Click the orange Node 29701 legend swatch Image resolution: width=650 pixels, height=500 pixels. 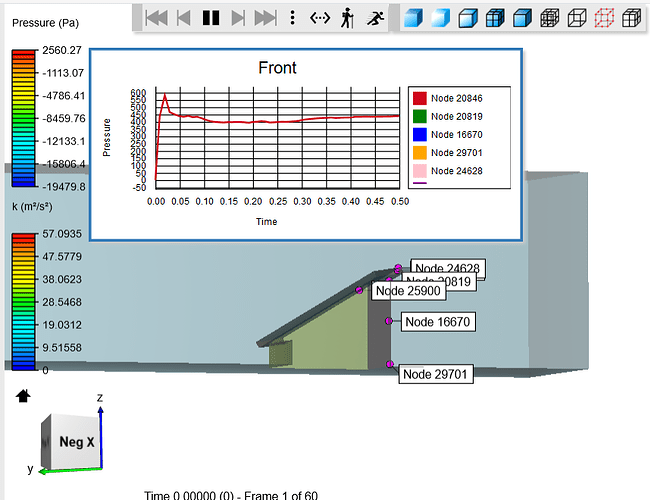[x=420, y=153]
